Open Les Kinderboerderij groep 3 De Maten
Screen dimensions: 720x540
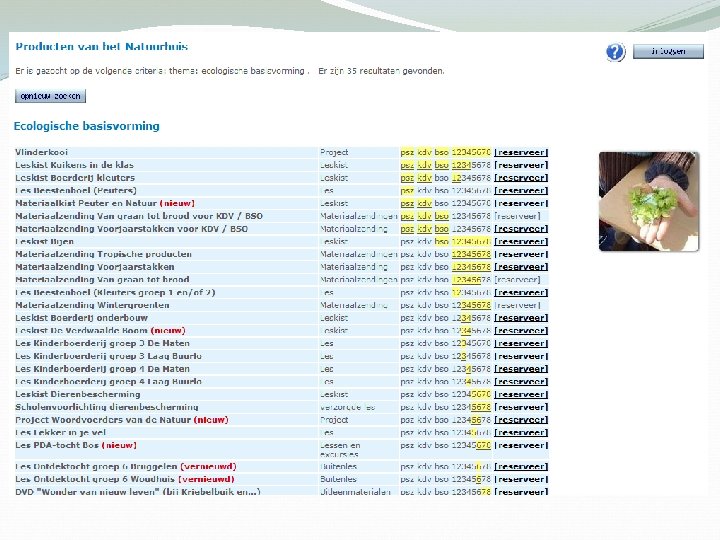click(102, 343)
